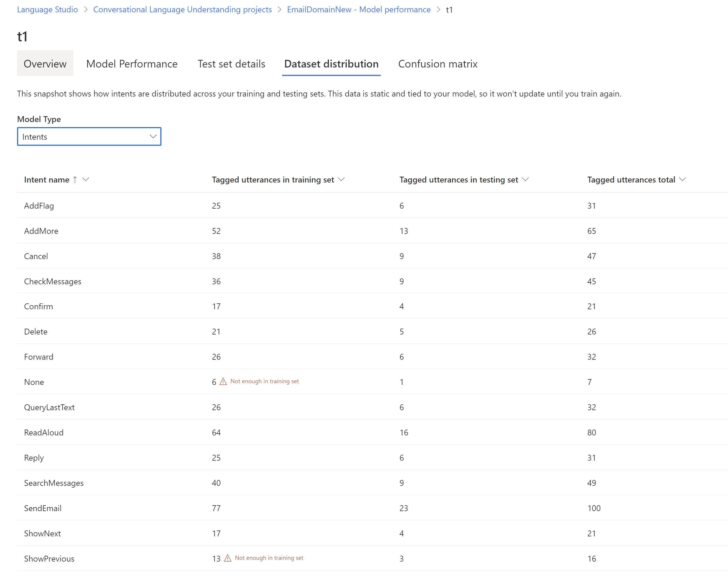Open the Confusion matrix tab
Image resolution: width=728 pixels, height=578 pixels.
tap(438, 64)
